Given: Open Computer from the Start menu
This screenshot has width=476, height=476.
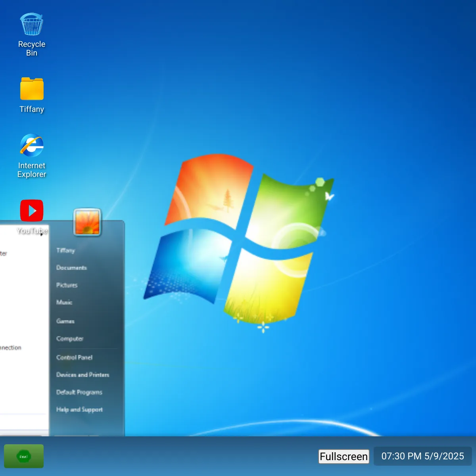Looking at the screenshot, I should pyautogui.click(x=70, y=339).
